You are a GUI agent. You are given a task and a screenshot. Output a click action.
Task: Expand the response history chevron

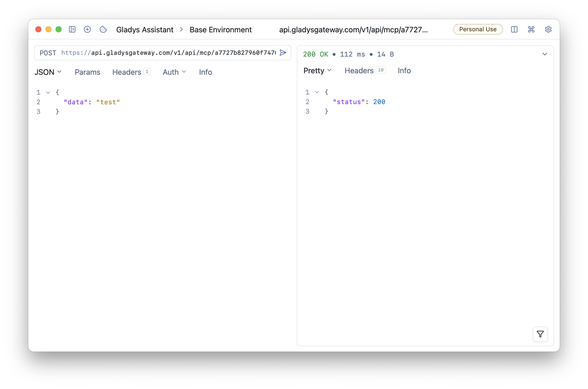pos(545,54)
